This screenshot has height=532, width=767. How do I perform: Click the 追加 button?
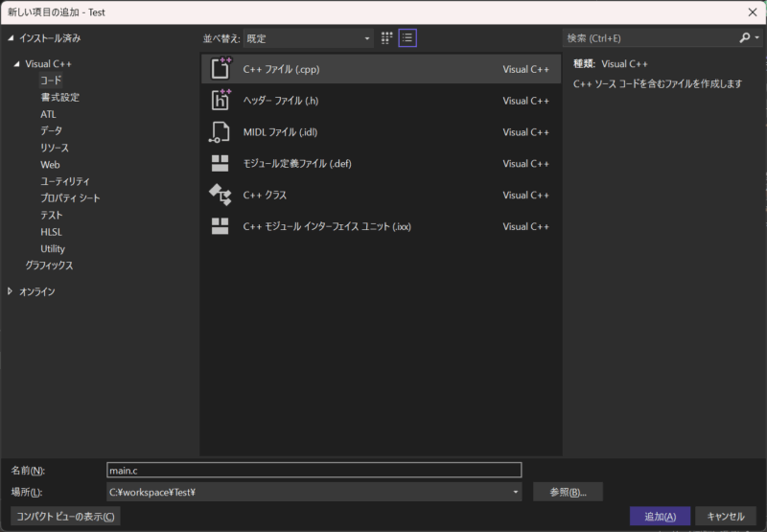tap(660, 517)
